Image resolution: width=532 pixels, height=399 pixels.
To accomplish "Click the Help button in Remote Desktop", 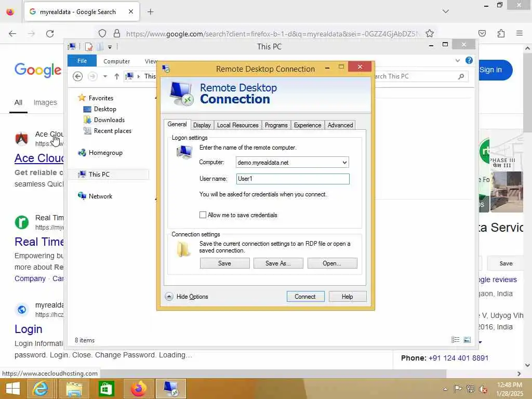I will [348, 297].
